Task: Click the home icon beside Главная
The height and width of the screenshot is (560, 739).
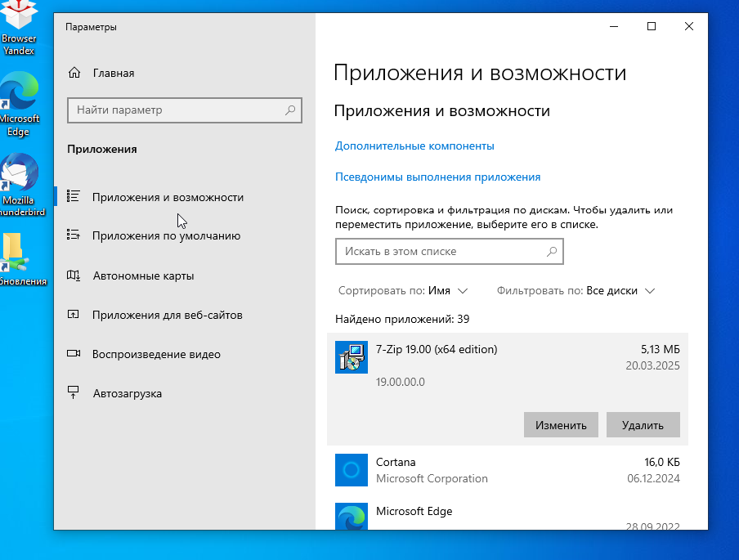Action: (74, 73)
